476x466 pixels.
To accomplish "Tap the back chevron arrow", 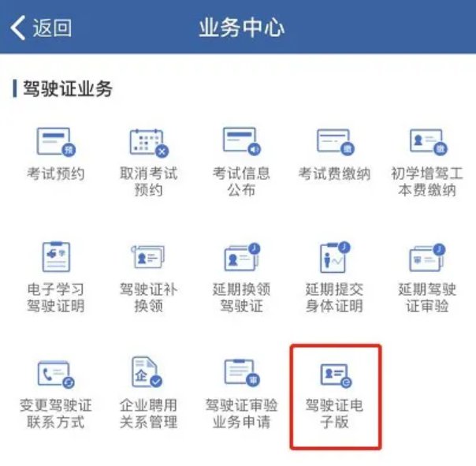I will (x=17, y=28).
